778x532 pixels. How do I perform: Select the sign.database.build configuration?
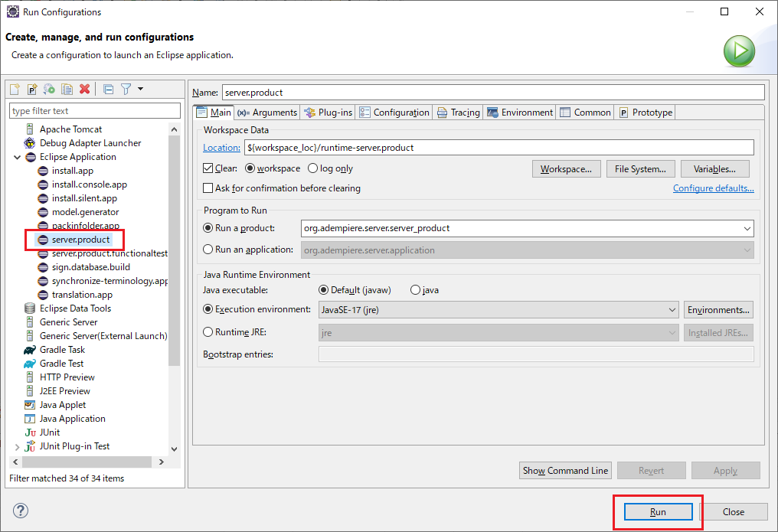[x=91, y=267]
